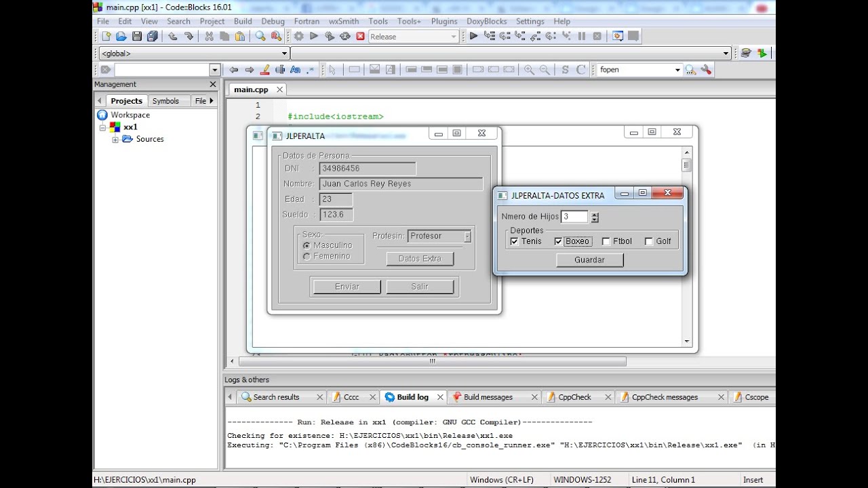Image resolution: width=868 pixels, height=488 pixels.
Task: Close the main.cpp editor tab
Action: (279, 89)
